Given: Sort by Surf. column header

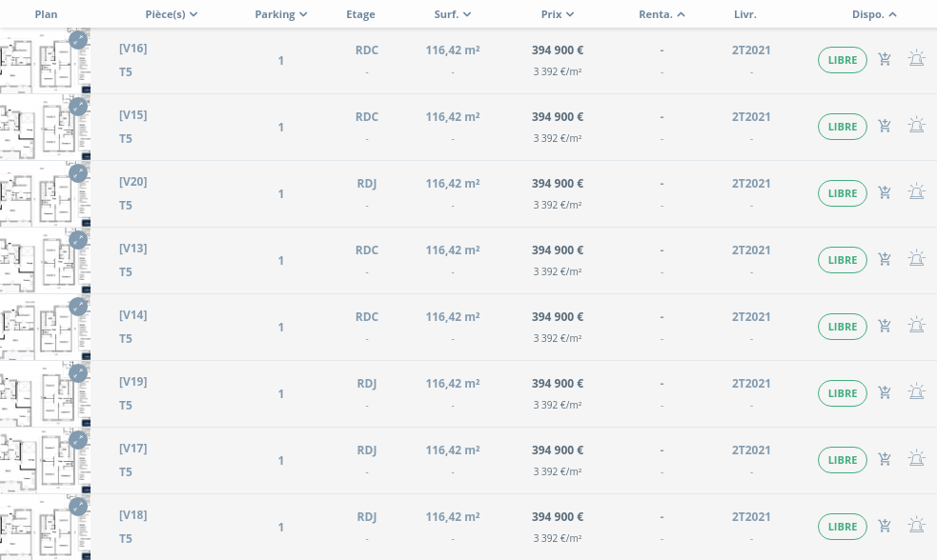Looking at the screenshot, I should pyautogui.click(x=453, y=14).
